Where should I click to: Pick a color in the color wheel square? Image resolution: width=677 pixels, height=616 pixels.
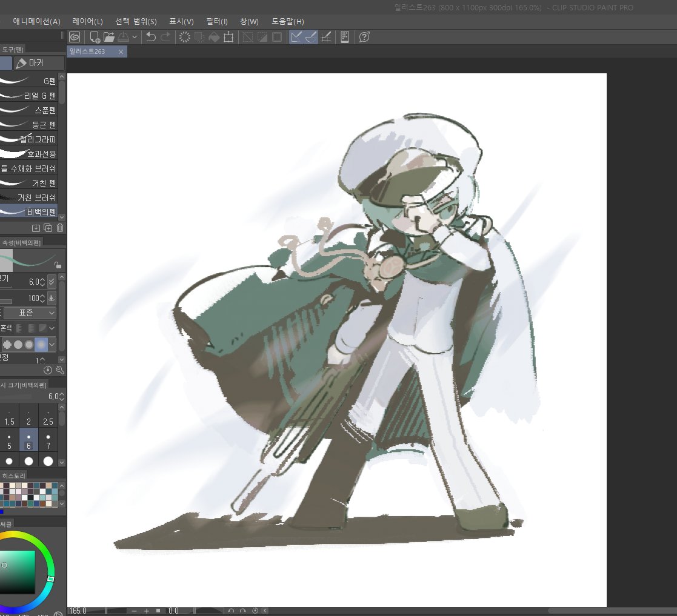pyautogui.click(x=17, y=572)
